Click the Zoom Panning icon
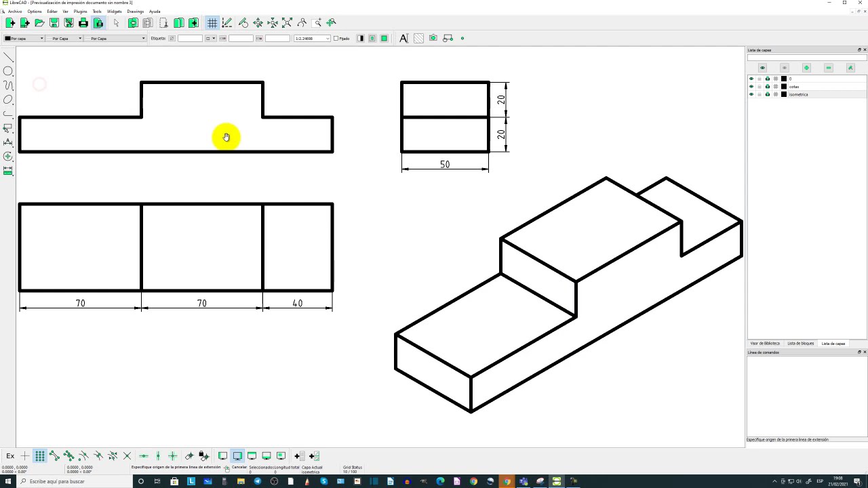The image size is (868, 488). [332, 23]
